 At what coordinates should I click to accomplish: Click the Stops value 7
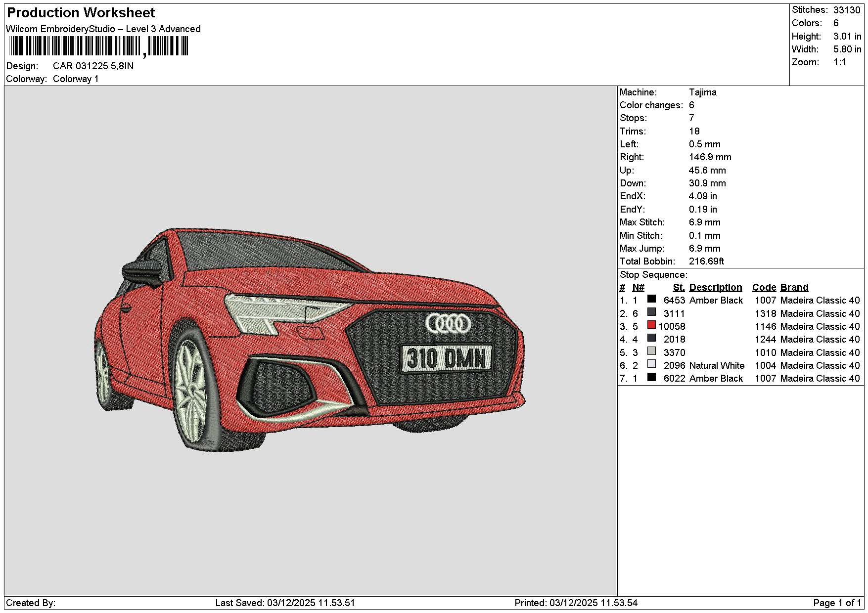click(691, 118)
